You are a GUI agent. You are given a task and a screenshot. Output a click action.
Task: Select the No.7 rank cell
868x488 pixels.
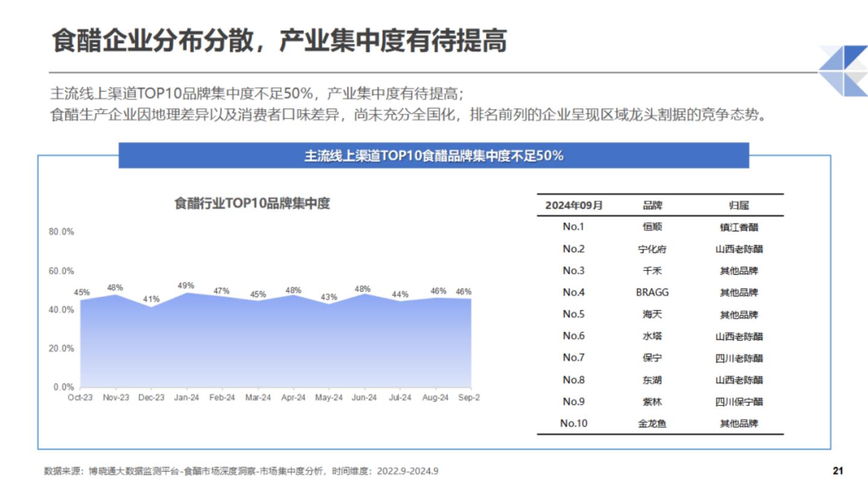(x=574, y=357)
